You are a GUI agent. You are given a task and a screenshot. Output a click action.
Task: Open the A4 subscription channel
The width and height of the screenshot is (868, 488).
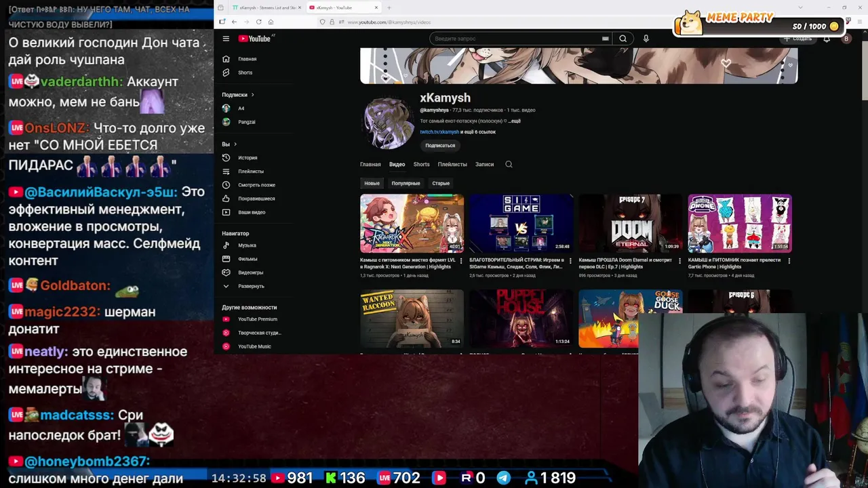click(x=241, y=108)
